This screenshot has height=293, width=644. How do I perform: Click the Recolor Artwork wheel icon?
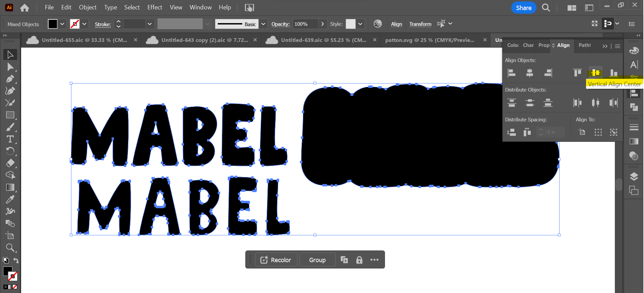coord(378,24)
